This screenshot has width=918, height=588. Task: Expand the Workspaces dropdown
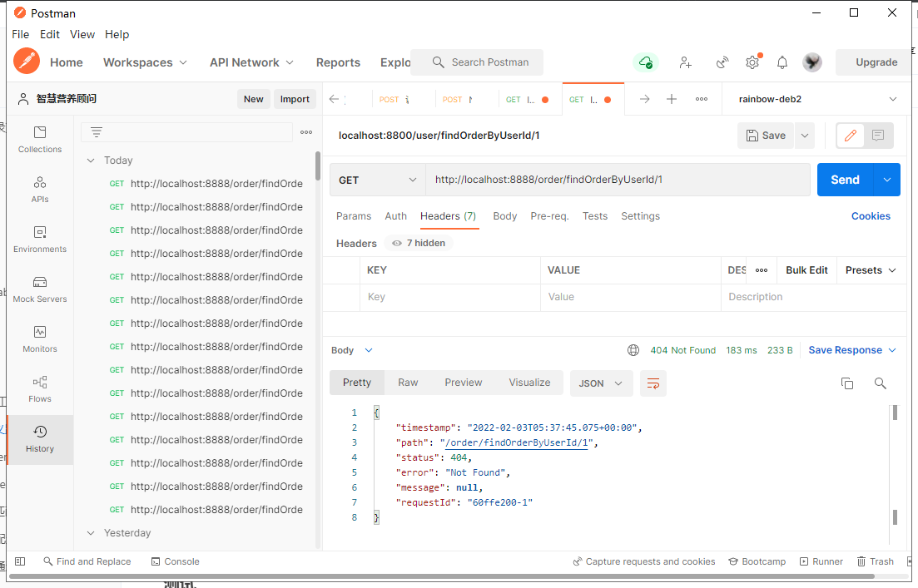(x=145, y=62)
